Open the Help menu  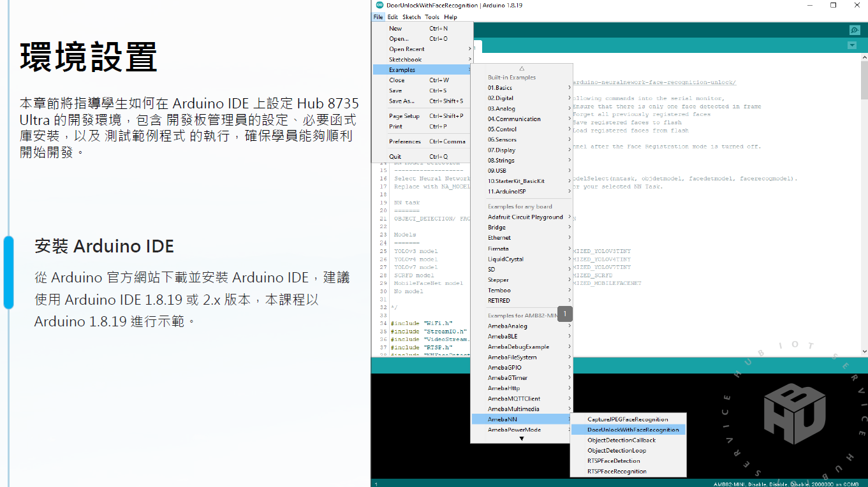tap(450, 17)
